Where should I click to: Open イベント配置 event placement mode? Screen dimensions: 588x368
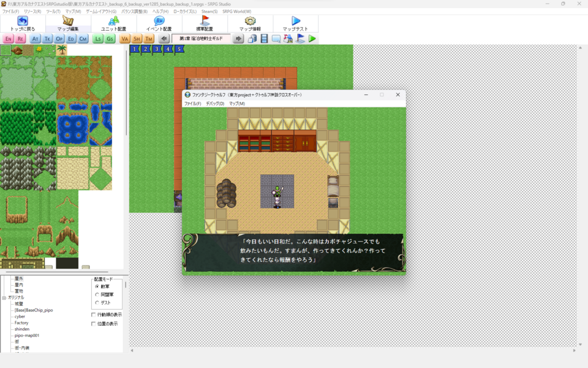(x=159, y=21)
